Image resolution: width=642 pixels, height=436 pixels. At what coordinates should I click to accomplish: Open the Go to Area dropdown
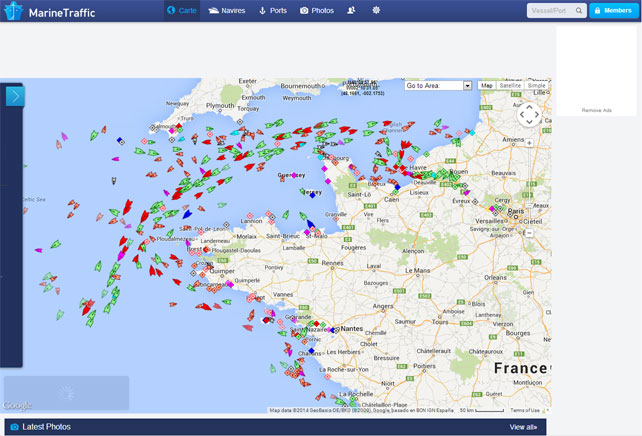(x=438, y=86)
